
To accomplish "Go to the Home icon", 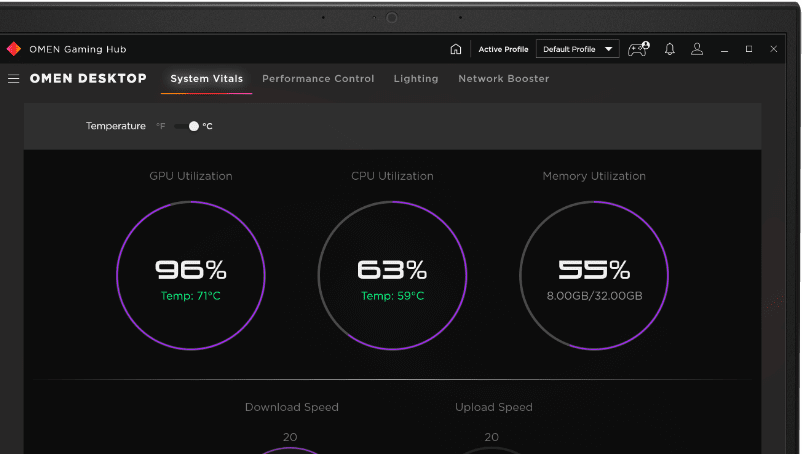I will click(456, 49).
